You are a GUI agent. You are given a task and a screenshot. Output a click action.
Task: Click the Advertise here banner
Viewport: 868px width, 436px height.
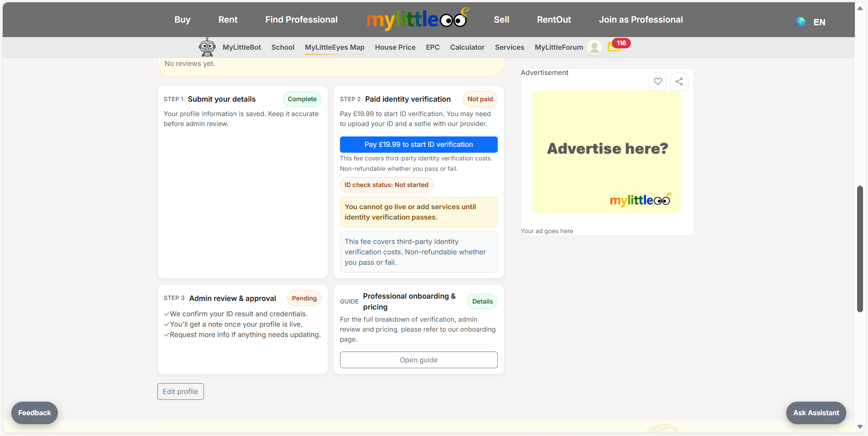606,152
